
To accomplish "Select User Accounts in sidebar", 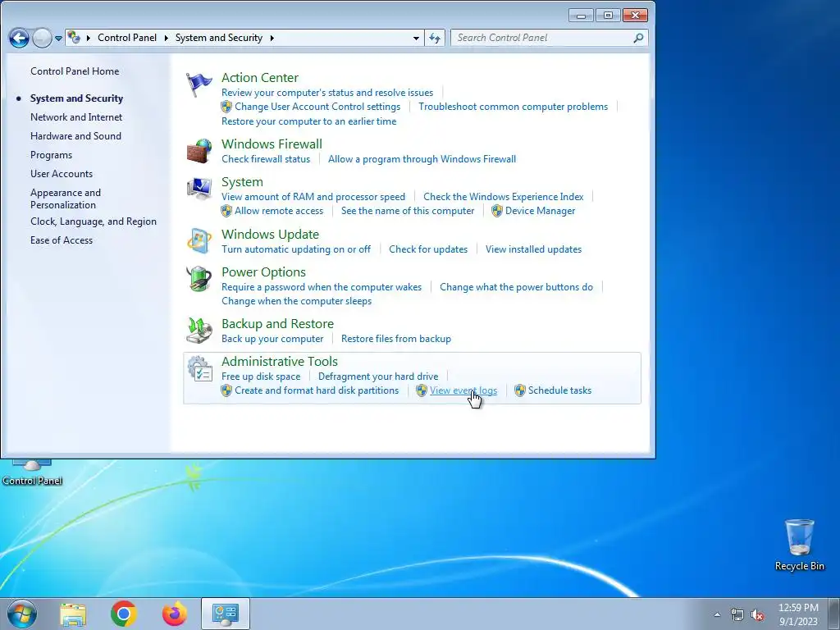I will click(61, 174).
